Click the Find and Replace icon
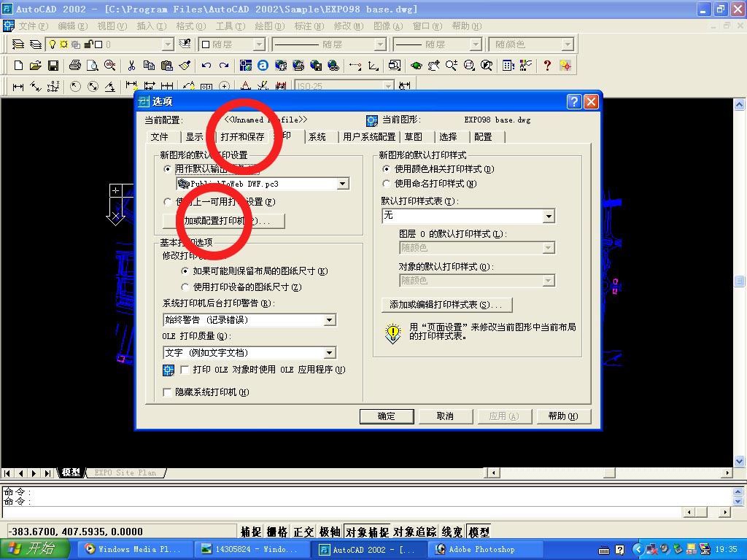747x560 pixels. click(110, 66)
